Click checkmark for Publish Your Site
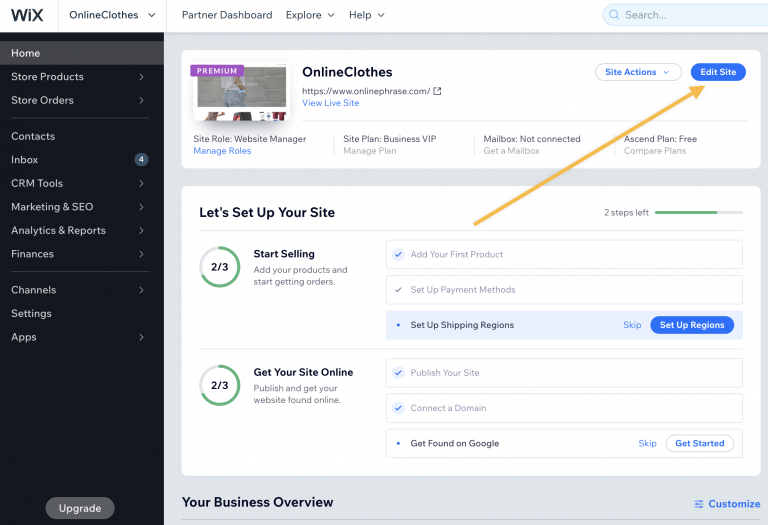 [x=398, y=373]
